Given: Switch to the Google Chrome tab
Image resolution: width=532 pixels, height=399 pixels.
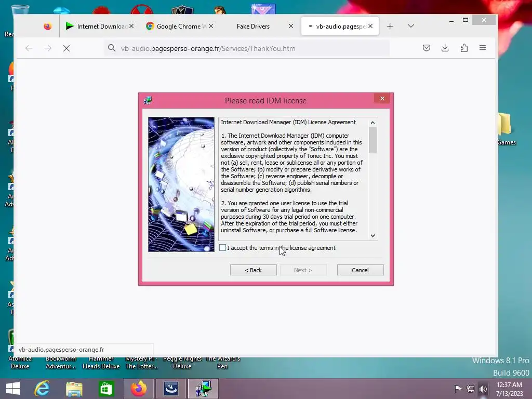Looking at the screenshot, I should click(x=179, y=26).
